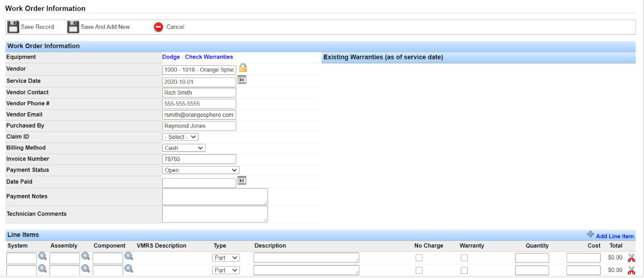
Task: Click the Save Record floppy disk icon
Action: (13, 27)
